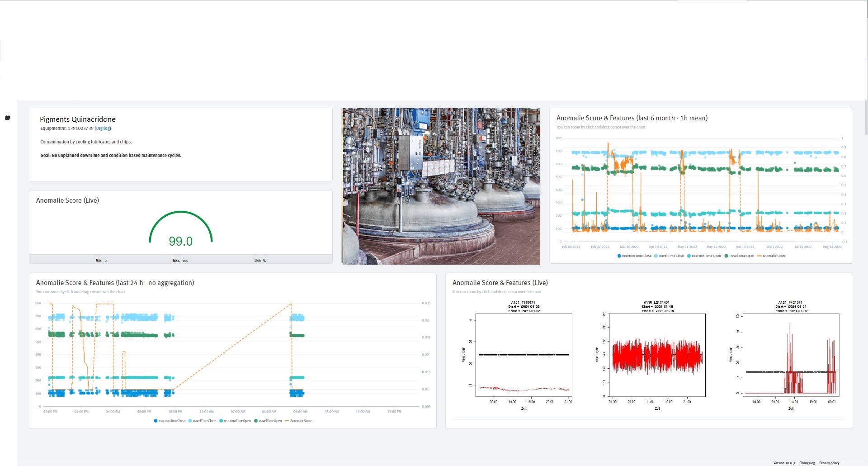Open the Changelog footer link

[807, 463]
